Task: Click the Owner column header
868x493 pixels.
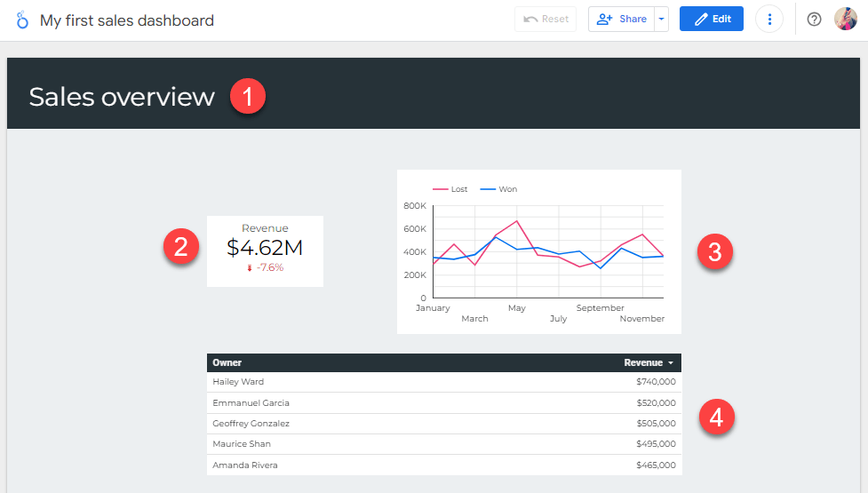Action: [x=227, y=363]
